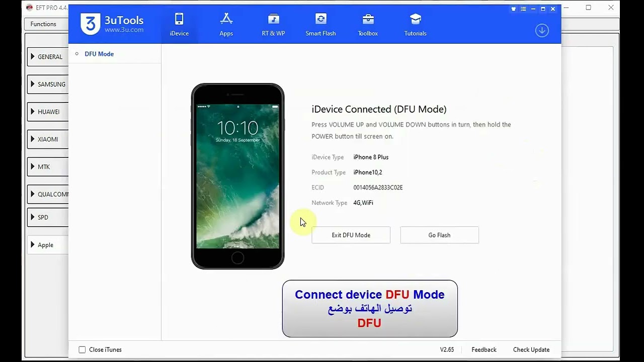
Task: Click the iDevice Connected (DFU Mode) heading
Action: pyautogui.click(x=379, y=109)
